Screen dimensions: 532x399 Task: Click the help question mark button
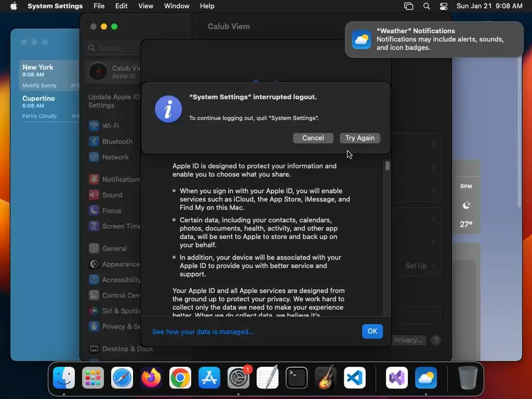click(436, 340)
